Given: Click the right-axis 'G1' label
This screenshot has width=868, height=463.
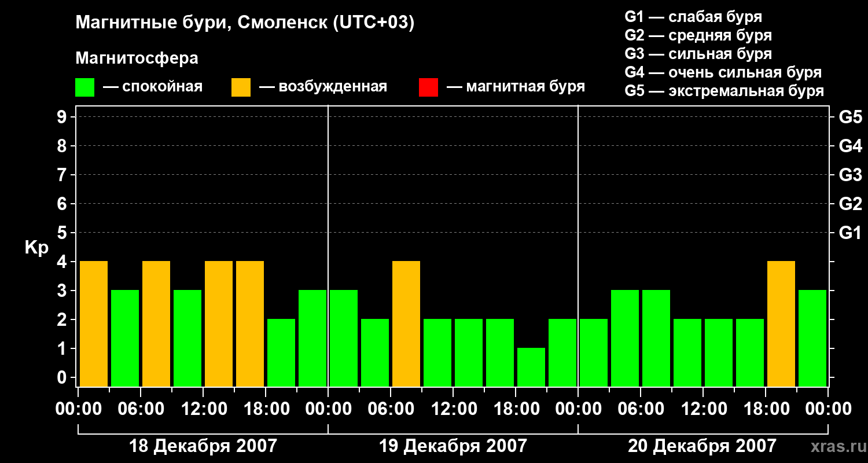Looking at the screenshot, I should [x=851, y=233].
